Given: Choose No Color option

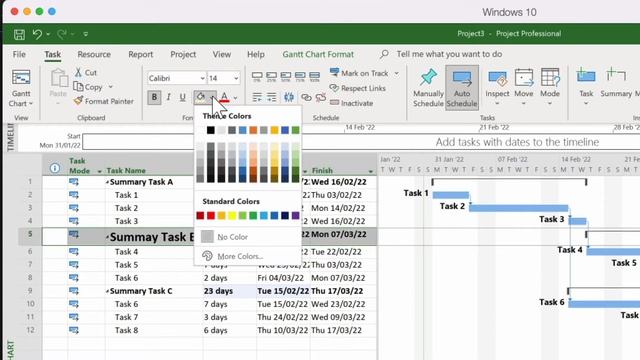Looking at the screenshot, I should point(247,237).
